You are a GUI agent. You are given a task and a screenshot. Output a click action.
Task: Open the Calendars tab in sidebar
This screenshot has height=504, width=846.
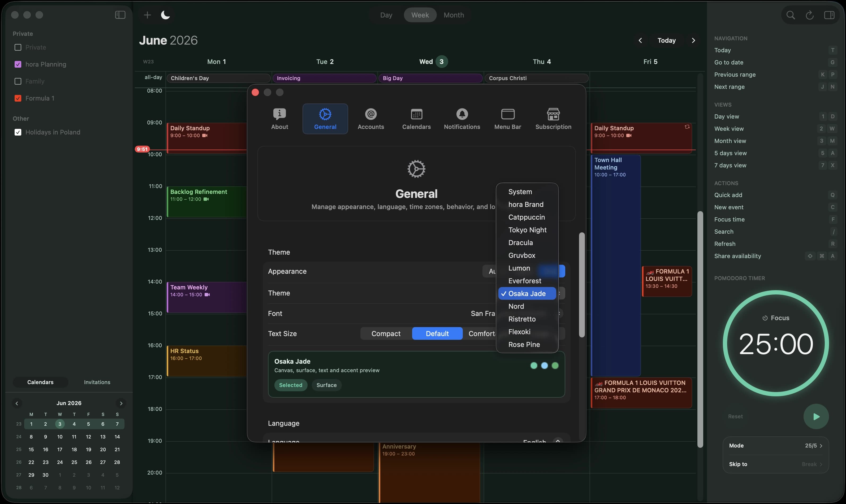[x=40, y=383]
